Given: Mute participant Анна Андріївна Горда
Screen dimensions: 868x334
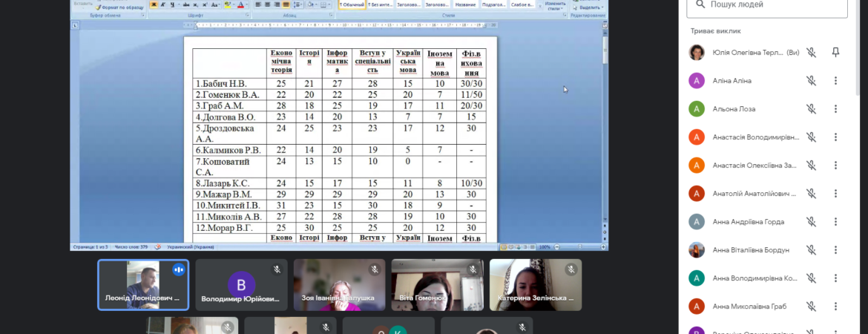Looking at the screenshot, I should 811,222.
